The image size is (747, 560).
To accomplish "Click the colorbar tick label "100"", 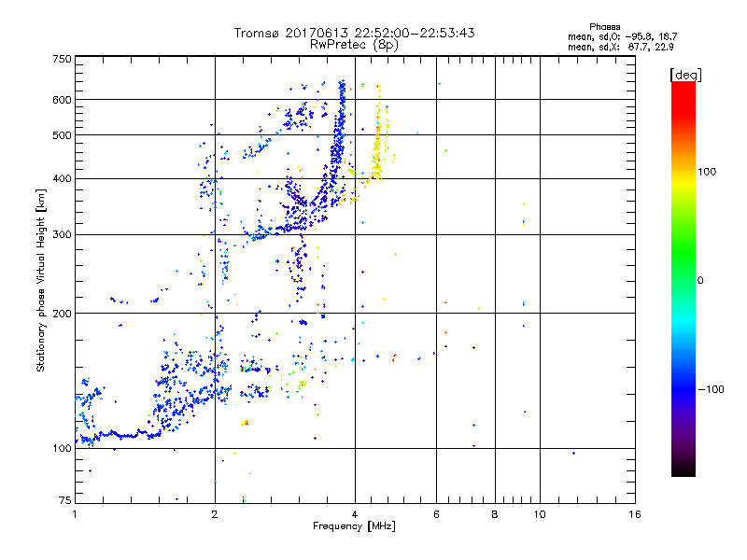I will 707,172.
